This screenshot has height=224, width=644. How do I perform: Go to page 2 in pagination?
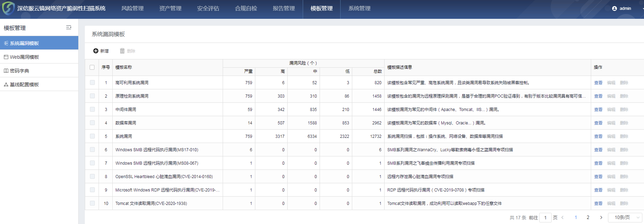(588, 217)
